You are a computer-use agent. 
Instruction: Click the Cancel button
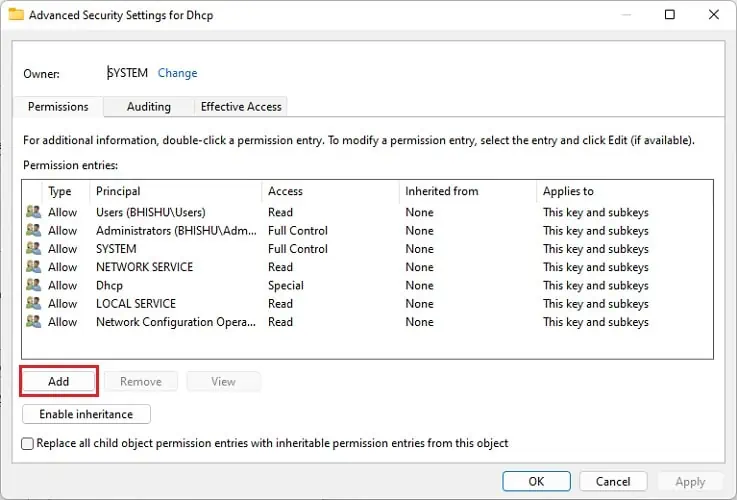(x=613, y=481)
